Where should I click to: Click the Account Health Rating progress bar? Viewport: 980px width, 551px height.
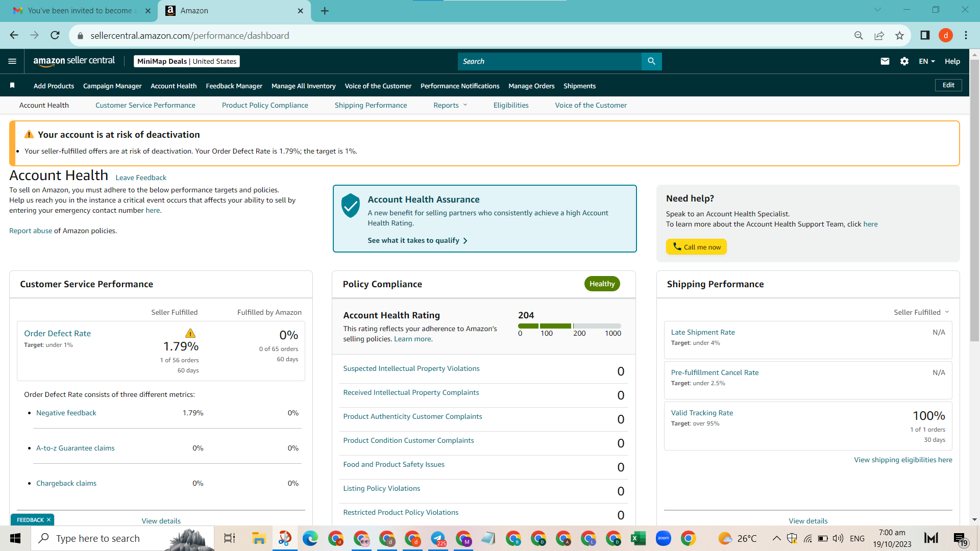570,325
